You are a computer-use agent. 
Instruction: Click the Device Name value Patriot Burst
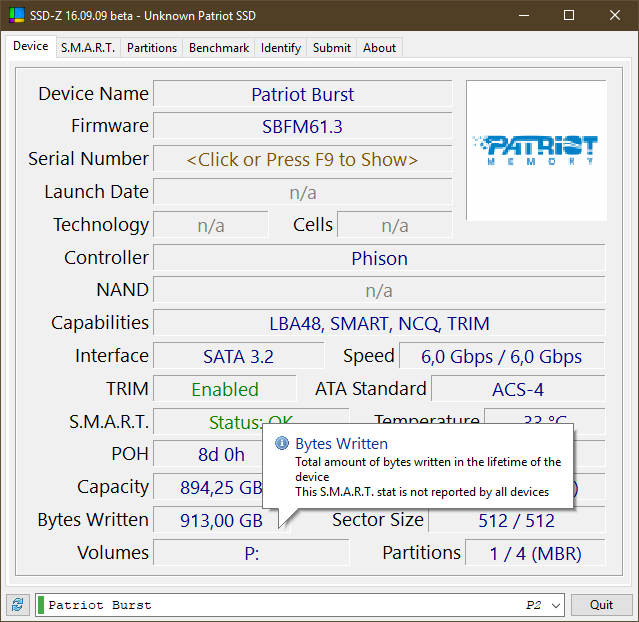coord(302,94)
